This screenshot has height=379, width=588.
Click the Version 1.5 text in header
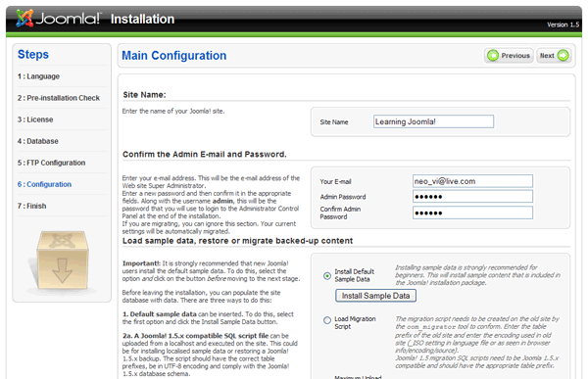[563, 24]
